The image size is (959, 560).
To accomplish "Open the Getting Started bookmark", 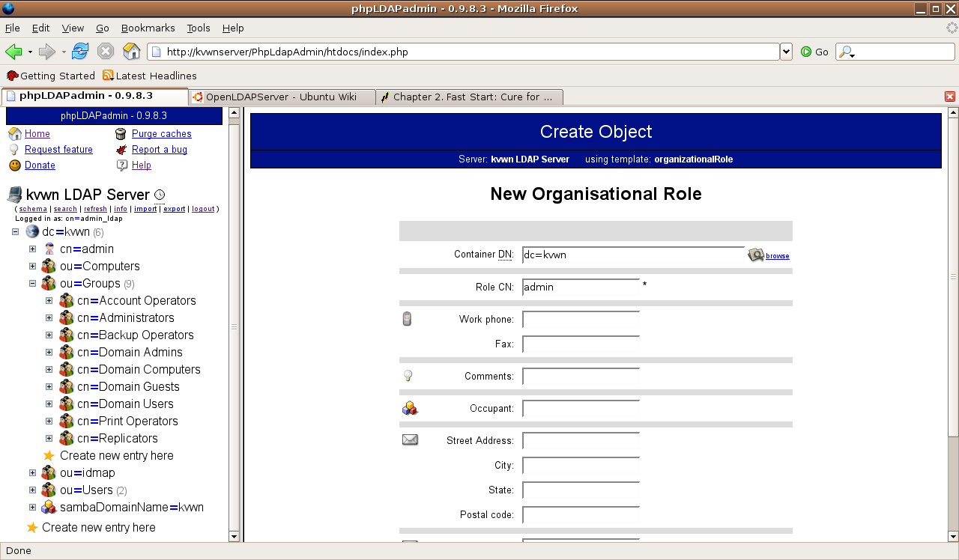I will click(51, 76).
